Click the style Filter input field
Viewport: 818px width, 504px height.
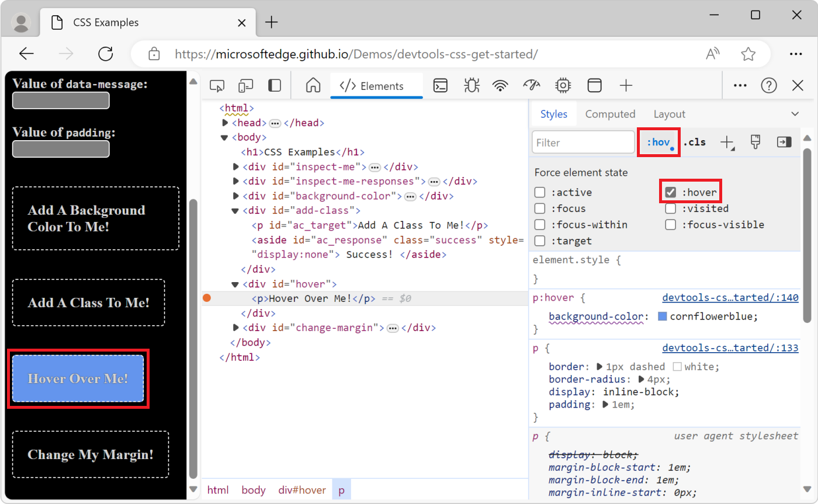tap(583, 142)
